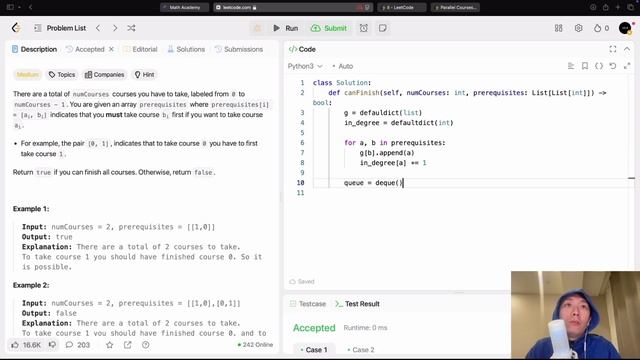Click the bookmark icon in editor toolbar
Image resolution: width=640 pixels, height=360 pixels.
tap(585, 66)
